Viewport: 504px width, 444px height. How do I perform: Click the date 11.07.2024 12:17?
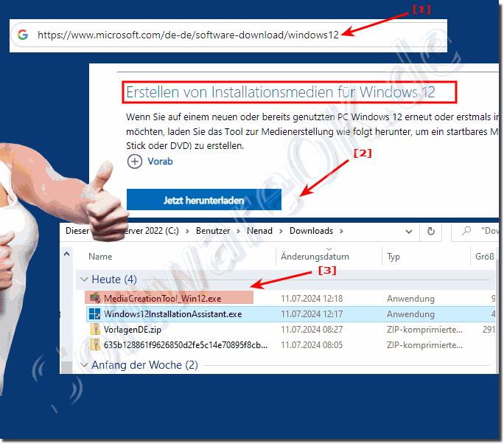point(312,314)
